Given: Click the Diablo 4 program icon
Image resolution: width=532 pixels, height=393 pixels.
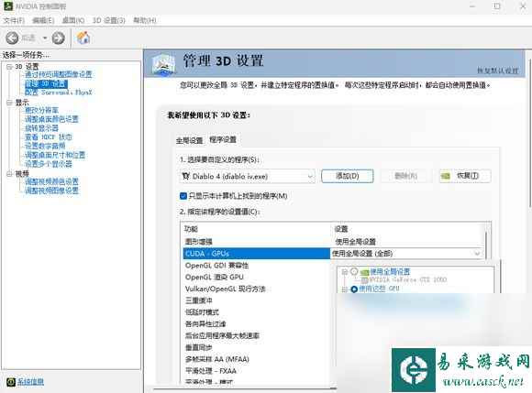Looking at the screenshot, I should 186,176.
